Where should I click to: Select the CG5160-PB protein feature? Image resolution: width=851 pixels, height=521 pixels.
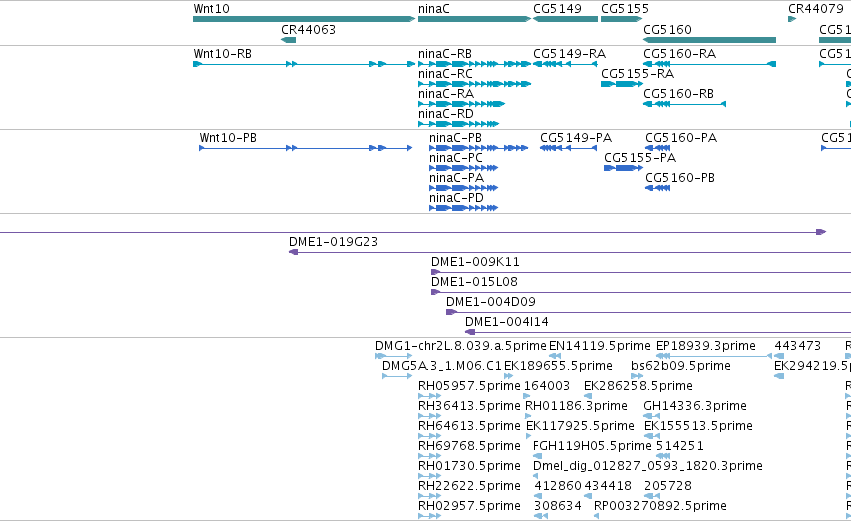click(x=658, y=188)
